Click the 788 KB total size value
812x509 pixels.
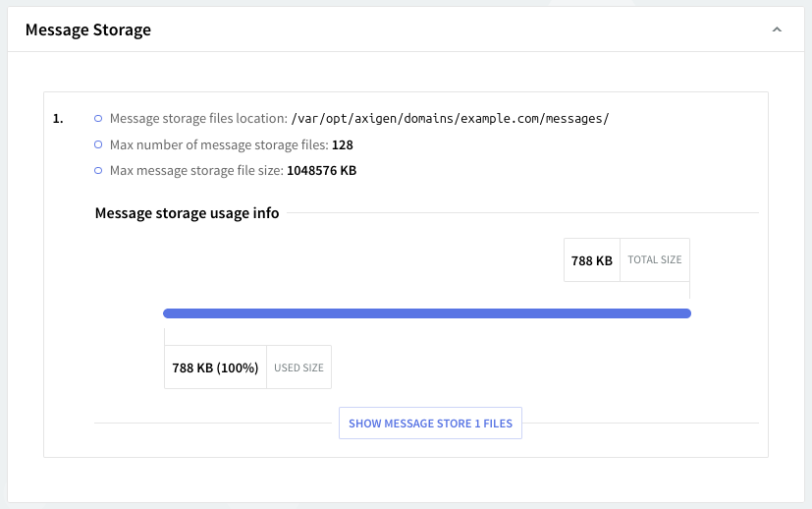point(592,260)
